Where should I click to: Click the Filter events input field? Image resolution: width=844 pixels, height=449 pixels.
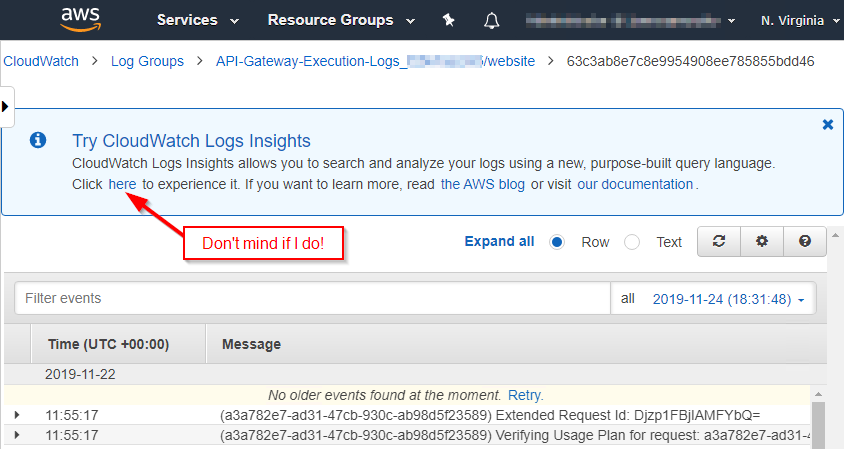click(x=312, y=298)
